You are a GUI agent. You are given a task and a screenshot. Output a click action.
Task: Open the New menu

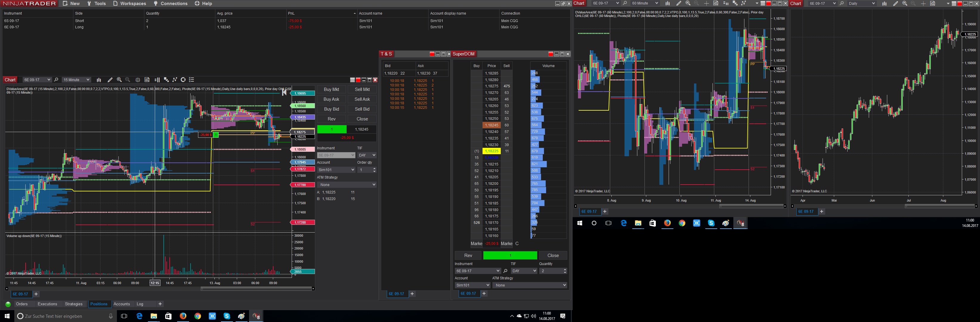(71, 3)
